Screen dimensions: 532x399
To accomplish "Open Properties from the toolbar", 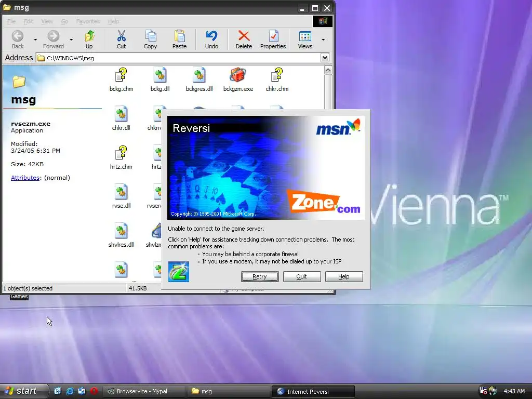I will [273, 39].
